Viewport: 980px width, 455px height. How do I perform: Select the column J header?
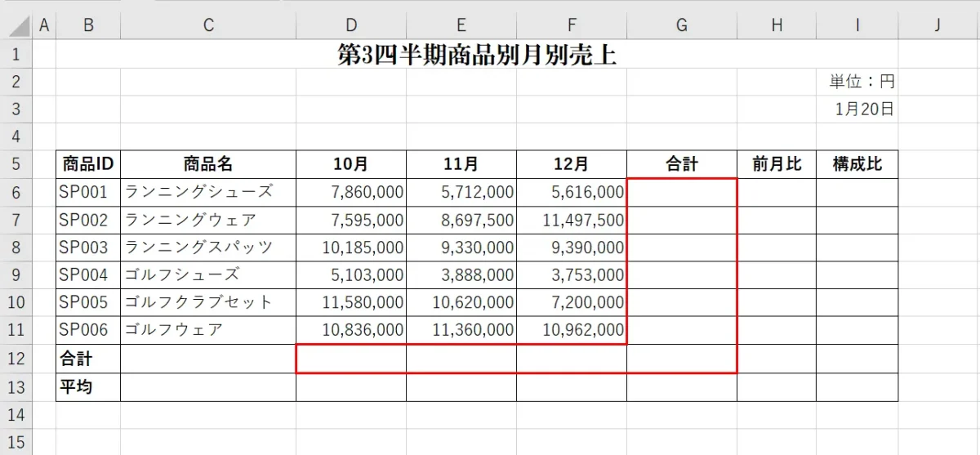coord(938,26)
